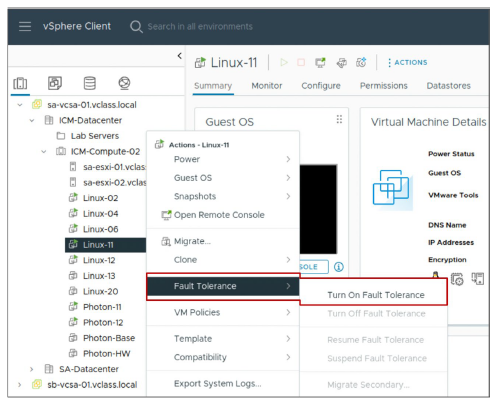This screenshot has width=498, height=408.
Task: Open the Fault Tolerance submenu
Action: (x=223, y=286)
